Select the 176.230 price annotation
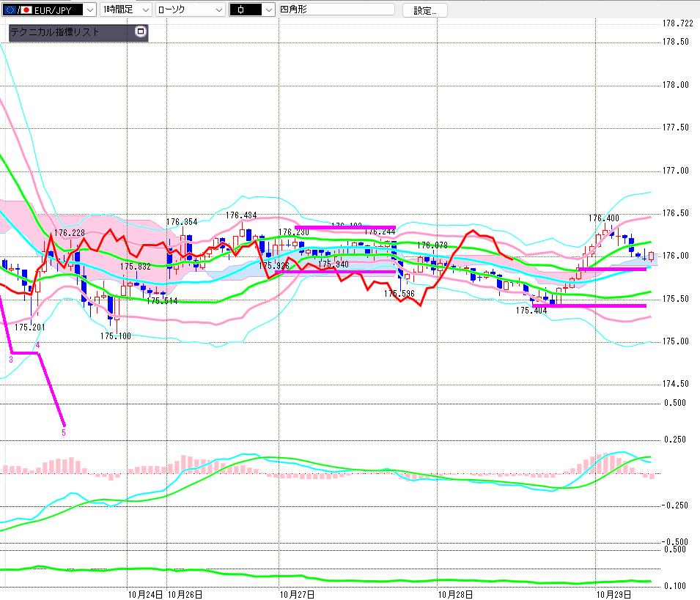Screen dimensions: 700x600 tap(294, 232)
